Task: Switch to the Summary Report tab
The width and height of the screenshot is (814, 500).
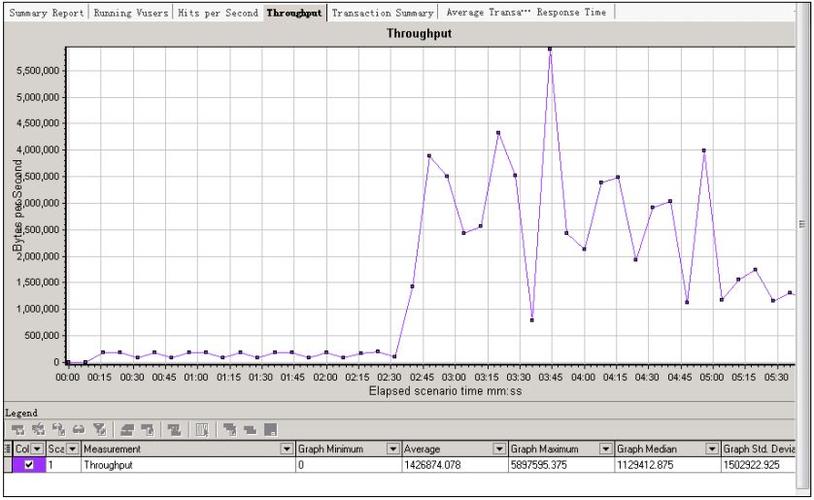Action: coord(46,13)
